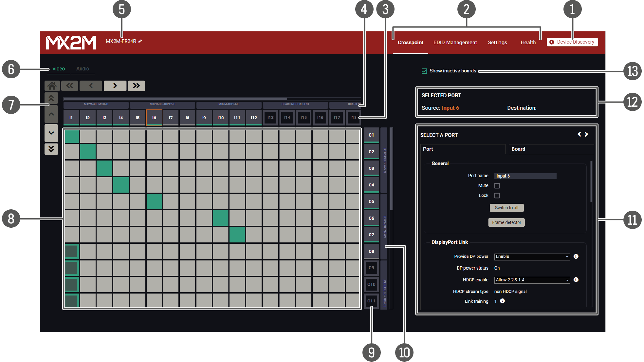Select inactive input port I13
This screenshot has height=362, width=644.
point(270,118)
